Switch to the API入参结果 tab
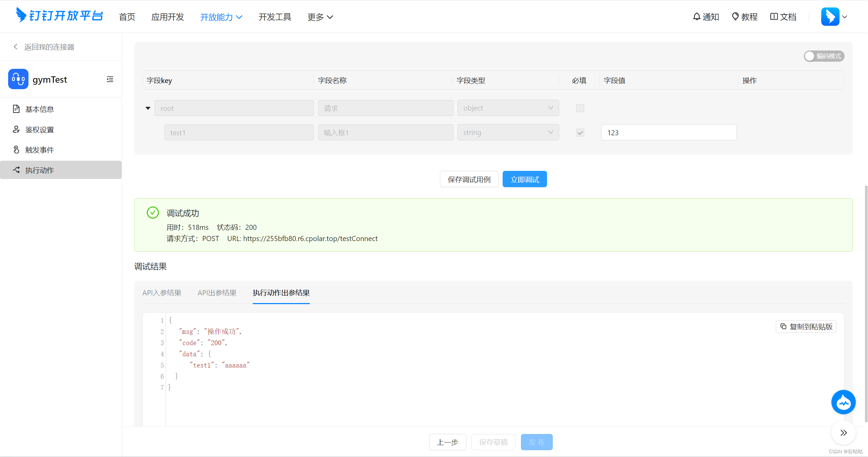This screenshot has height=457, width=868. point(162,293)
